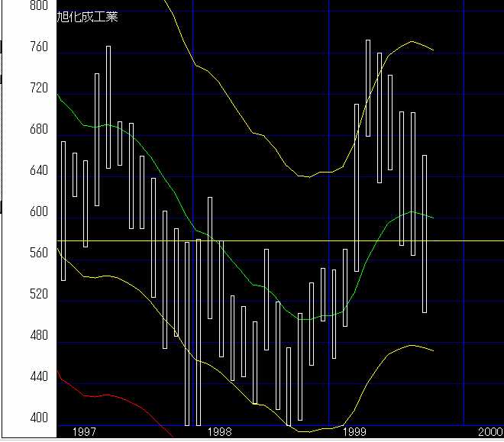Select the 680 price axis label
Viewport: 504px width, 442px height.
coord(37,130)
